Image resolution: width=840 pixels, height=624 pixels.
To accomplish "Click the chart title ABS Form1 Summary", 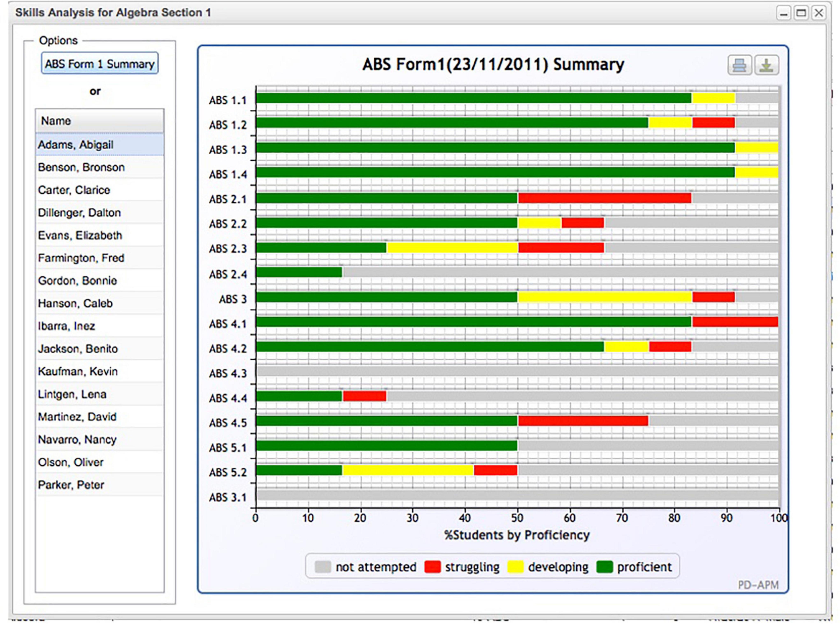I will click(x=493, y=64).
